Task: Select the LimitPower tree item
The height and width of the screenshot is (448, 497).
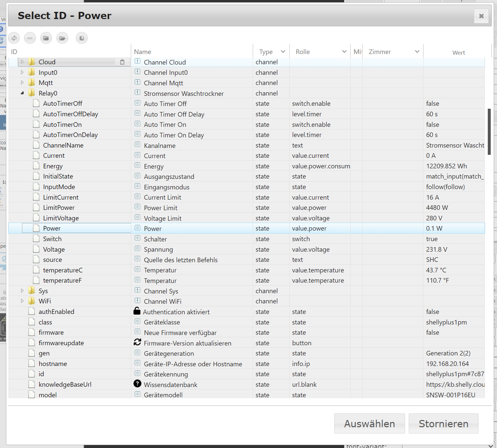Action: [x=59, y=208]
